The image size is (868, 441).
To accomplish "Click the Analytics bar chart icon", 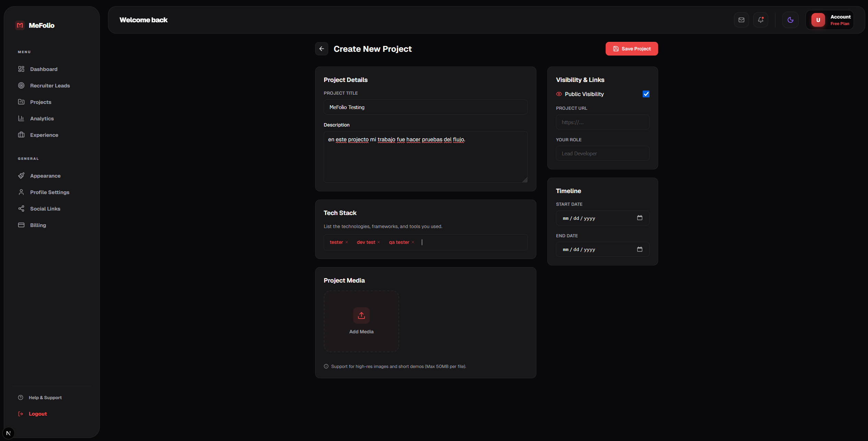I will coord(21,118).
